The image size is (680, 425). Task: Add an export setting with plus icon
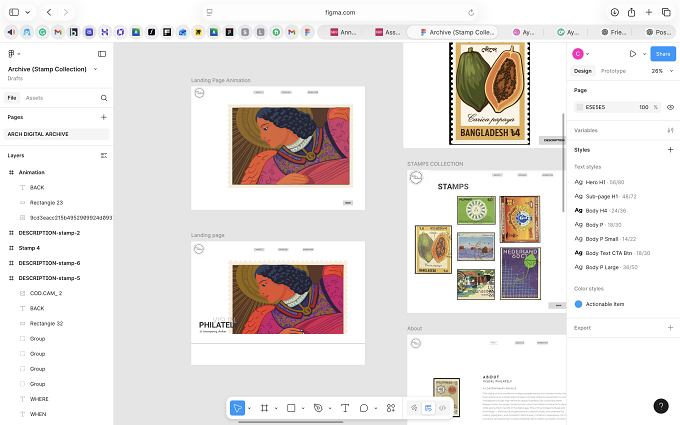670,328
